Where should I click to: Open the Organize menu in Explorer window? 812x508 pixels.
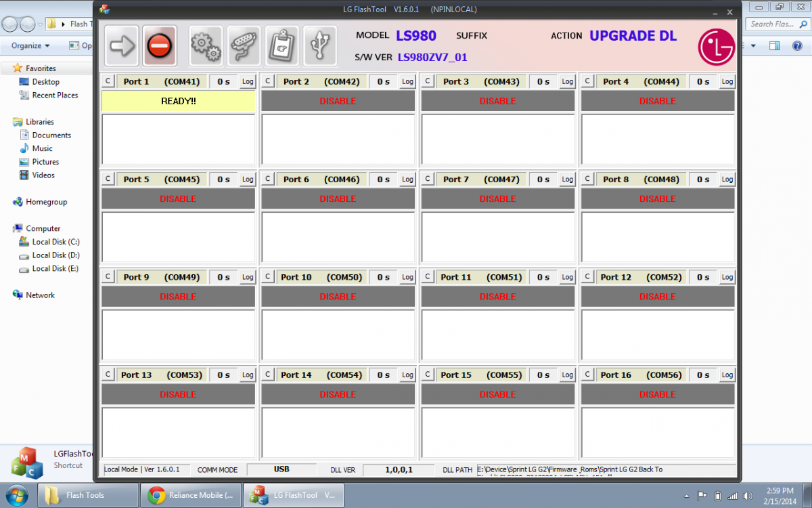click(30, 46)
